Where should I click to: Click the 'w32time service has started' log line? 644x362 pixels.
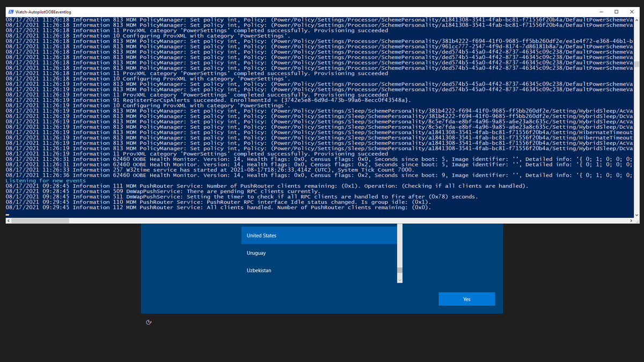(x=209, y=170)
